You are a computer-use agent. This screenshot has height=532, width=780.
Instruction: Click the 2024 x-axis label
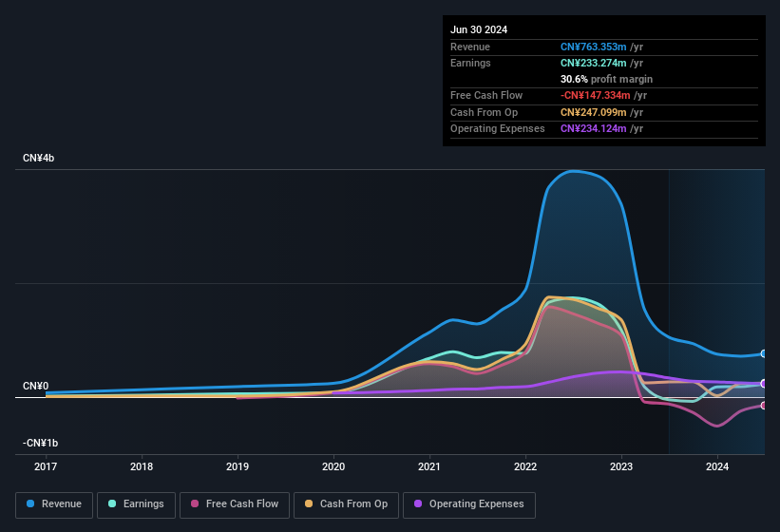pyautogui.click(x=717, y=466)
